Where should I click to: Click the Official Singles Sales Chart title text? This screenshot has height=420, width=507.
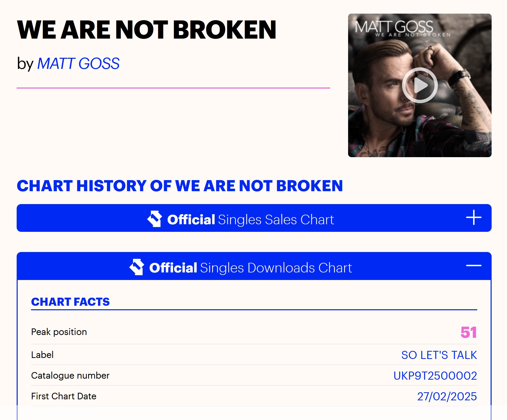pos(250,219)
